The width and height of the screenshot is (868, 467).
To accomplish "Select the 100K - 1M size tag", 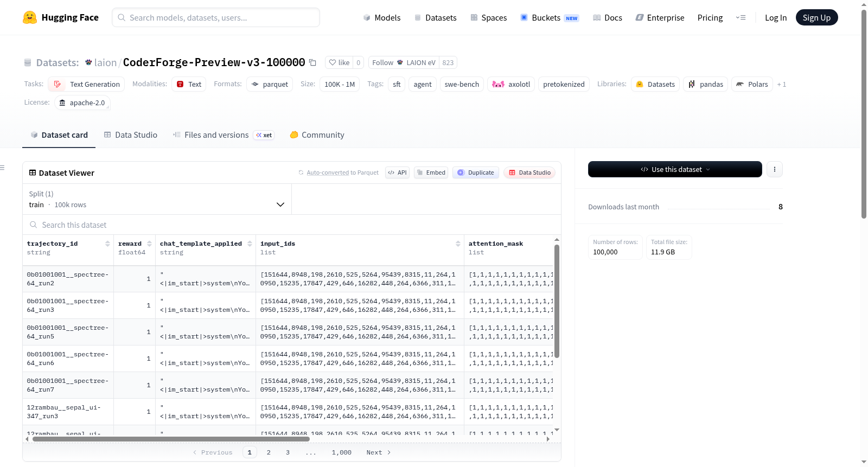I will coord(340,84).
